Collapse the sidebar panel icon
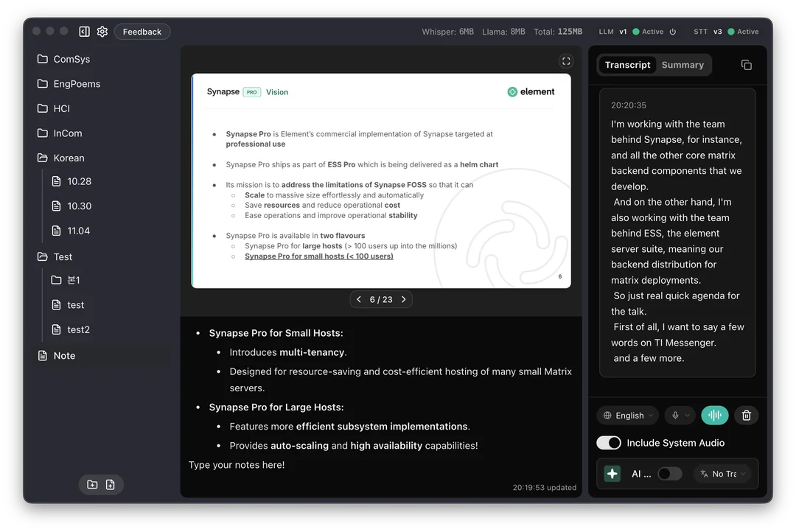Screen dimensions: 796x532 (x=84, y=32)
